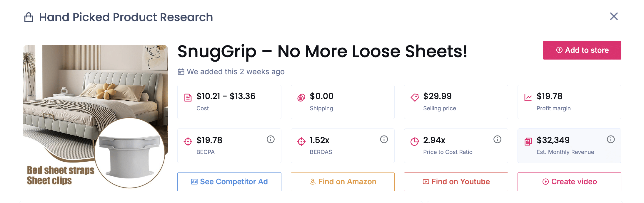Viewport: 644px width, 203px height.
Task: Click the BEROAS info icon
Action: [x=384, y=139]
